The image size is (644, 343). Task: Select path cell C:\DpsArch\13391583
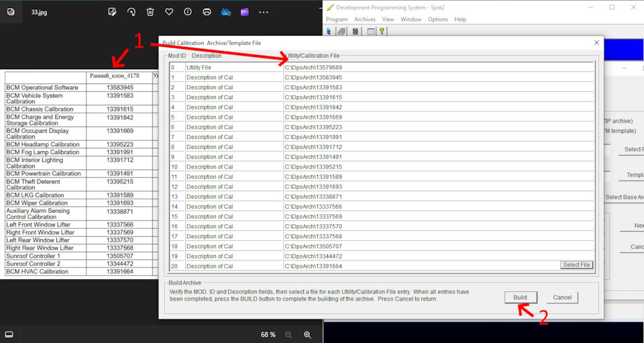[438, 87]
